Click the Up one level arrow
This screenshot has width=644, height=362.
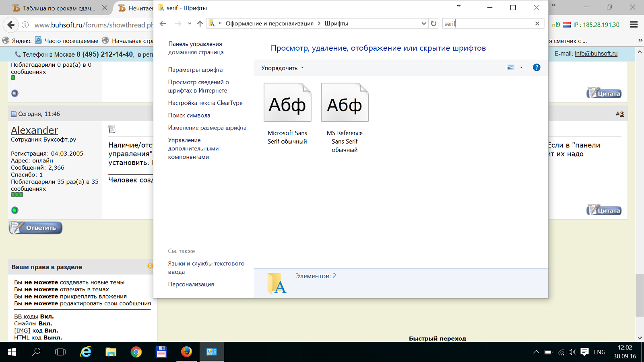[x=200, y=24]
